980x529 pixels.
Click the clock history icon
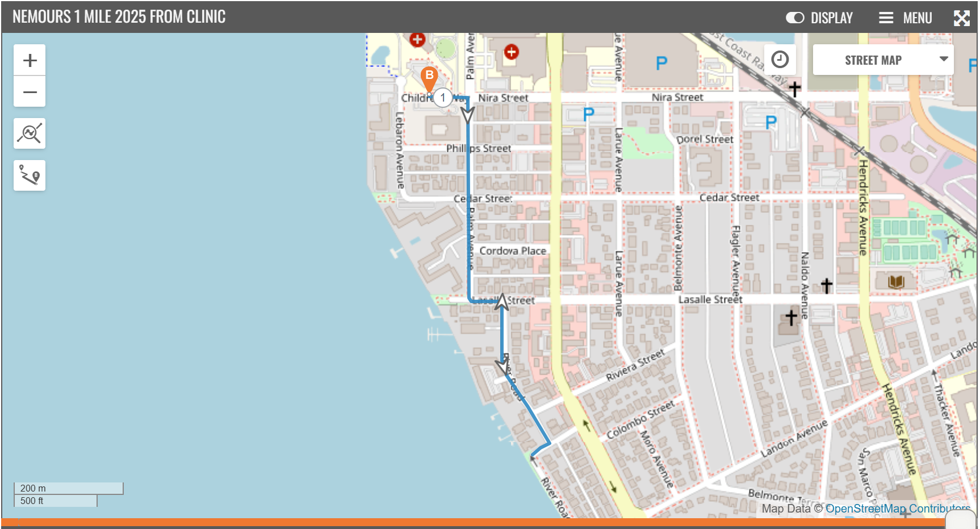[x=780, y=60]
